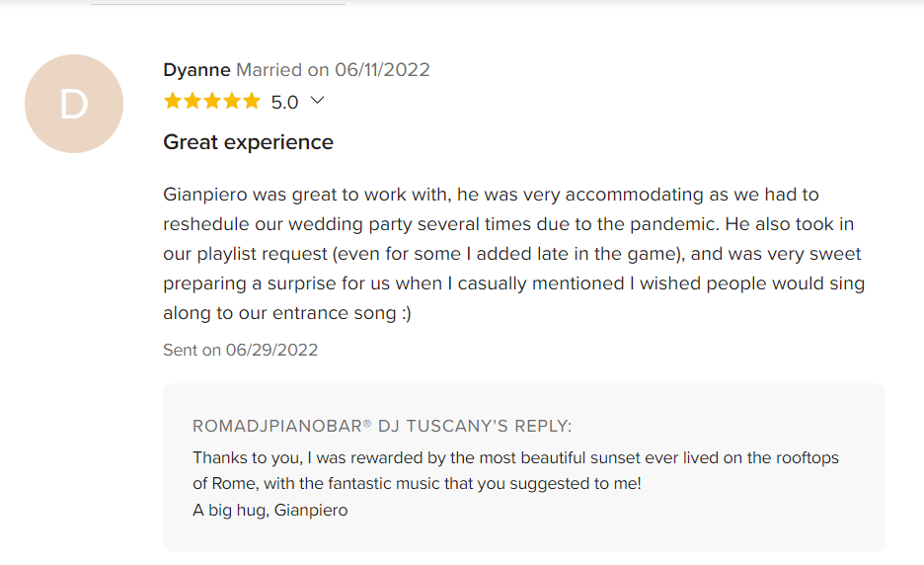The height and width of the screenshot is (565, 924).
Task: Click the second yellow rating star
Action: click(x=192, y=101)
